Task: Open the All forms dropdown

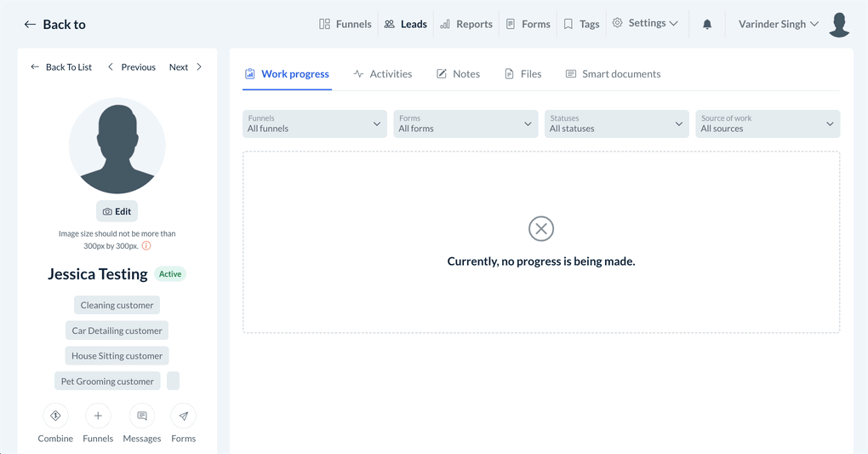Action: 465,124
